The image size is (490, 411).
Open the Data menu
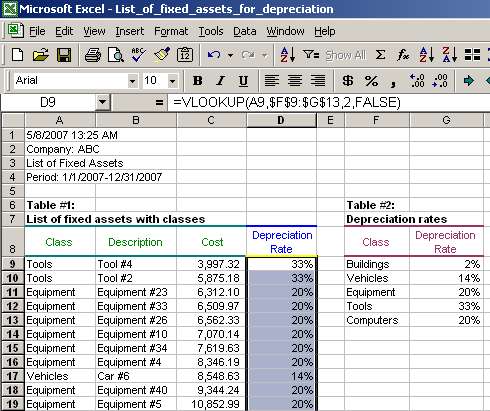245,31
